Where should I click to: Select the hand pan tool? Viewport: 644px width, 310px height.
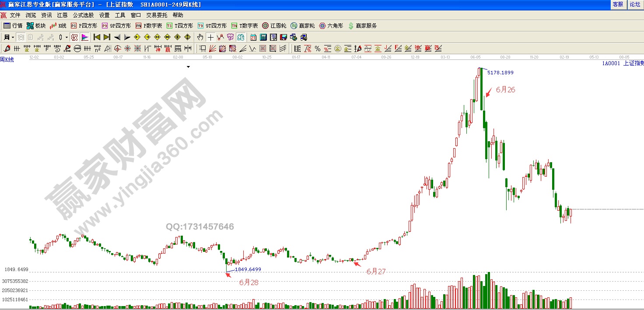point(200,37)
